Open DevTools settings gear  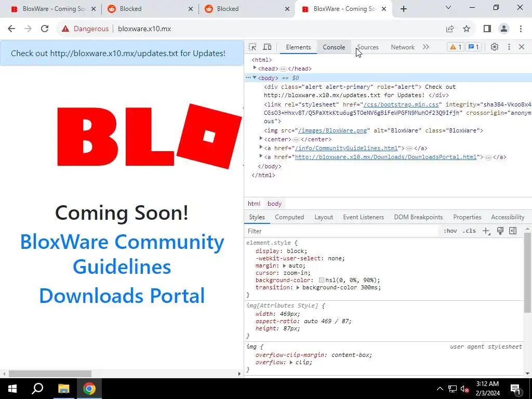[x=495, y=47]
